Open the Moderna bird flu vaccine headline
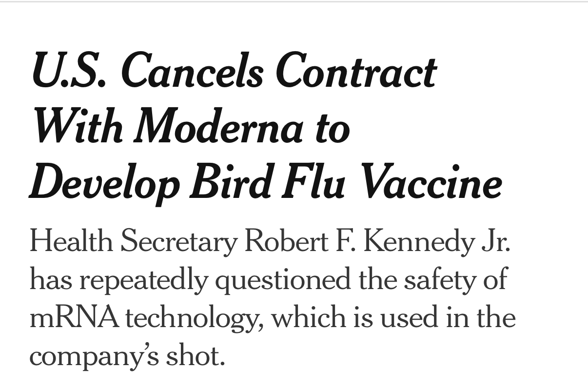The image size is (588, 389). tap(266, 127)
